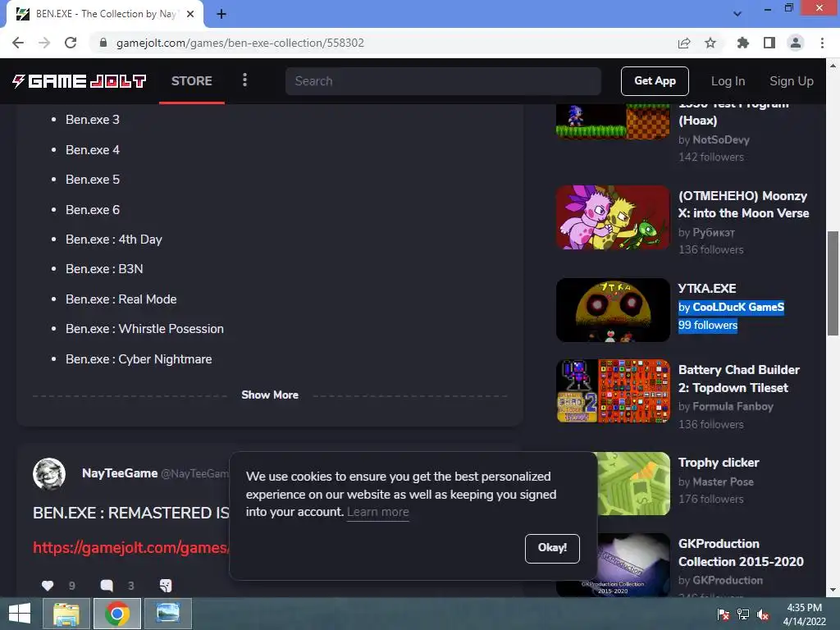The image size is (840, 630).
Task: Go forward in the browser
Action: (x=44, y=43)
